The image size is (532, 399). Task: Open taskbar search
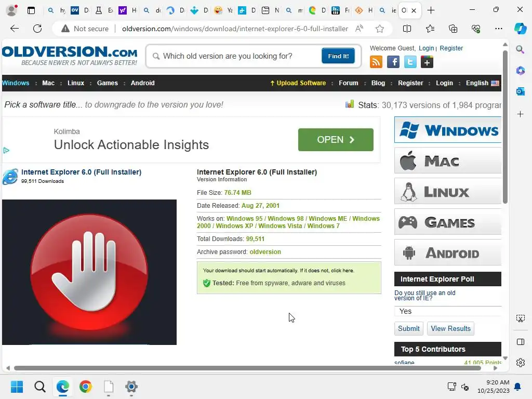pyautogui.click(x=39, y=387)
